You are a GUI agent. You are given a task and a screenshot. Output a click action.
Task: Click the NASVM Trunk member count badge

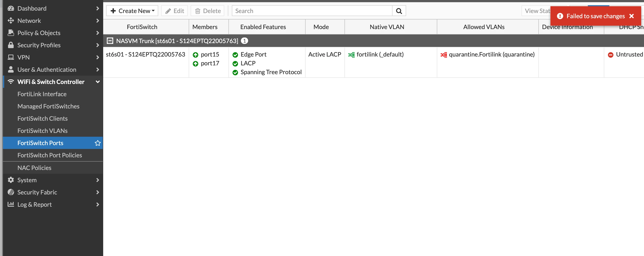tap(244, 41)
